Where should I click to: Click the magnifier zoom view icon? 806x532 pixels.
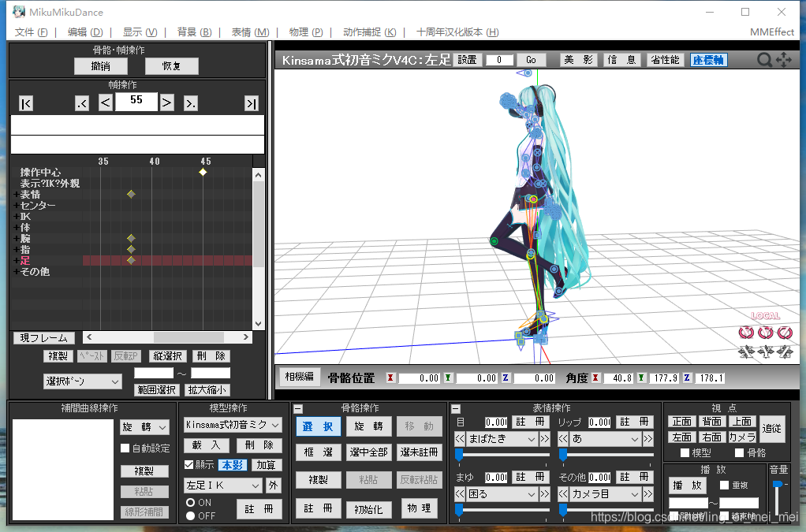[764, 60]
